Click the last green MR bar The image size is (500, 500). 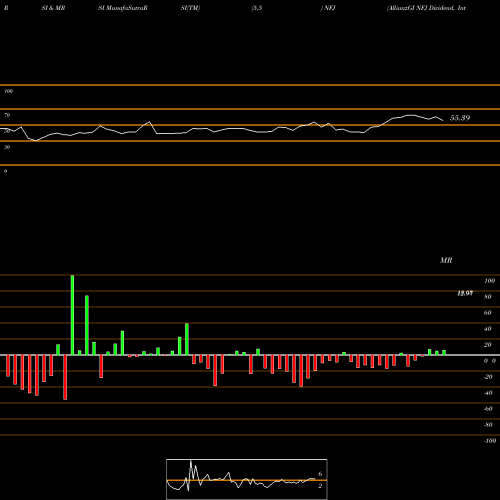444,353
